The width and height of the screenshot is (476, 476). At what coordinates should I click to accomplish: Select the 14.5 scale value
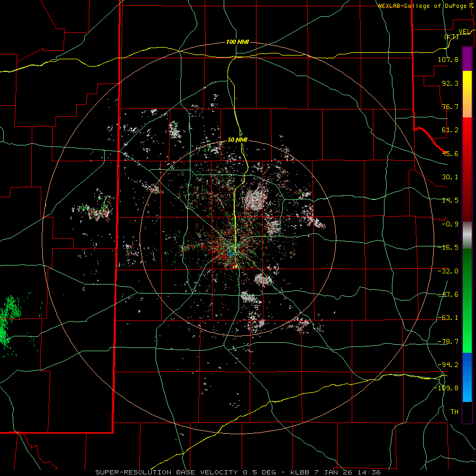[450, 200]
